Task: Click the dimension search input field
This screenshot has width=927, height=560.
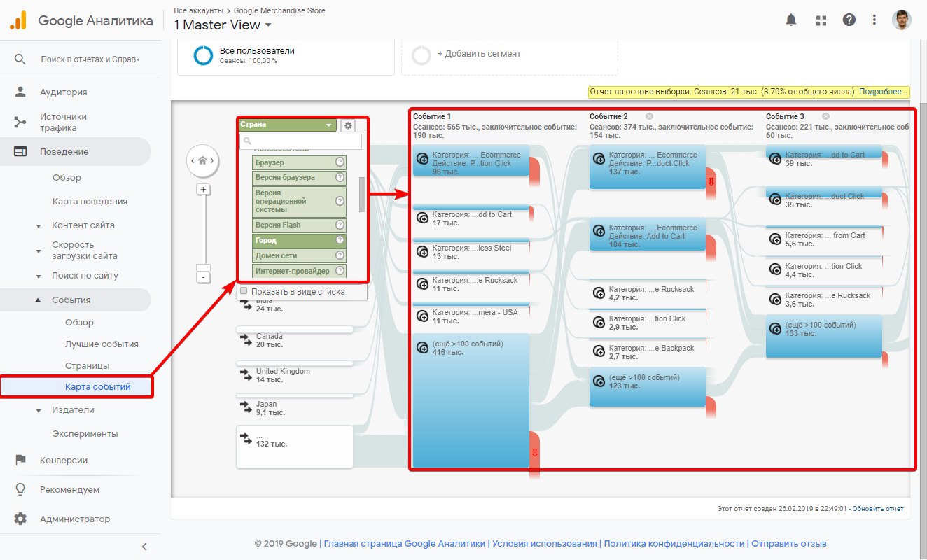Action: 301,142
